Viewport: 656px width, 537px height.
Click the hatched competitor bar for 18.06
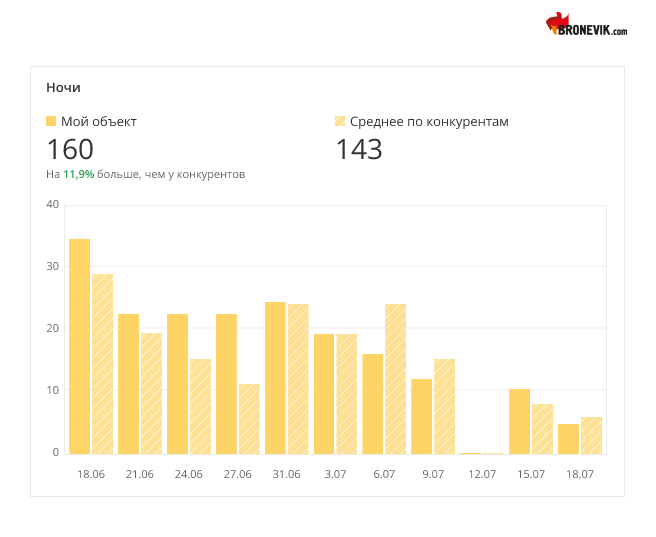(102, 364)
